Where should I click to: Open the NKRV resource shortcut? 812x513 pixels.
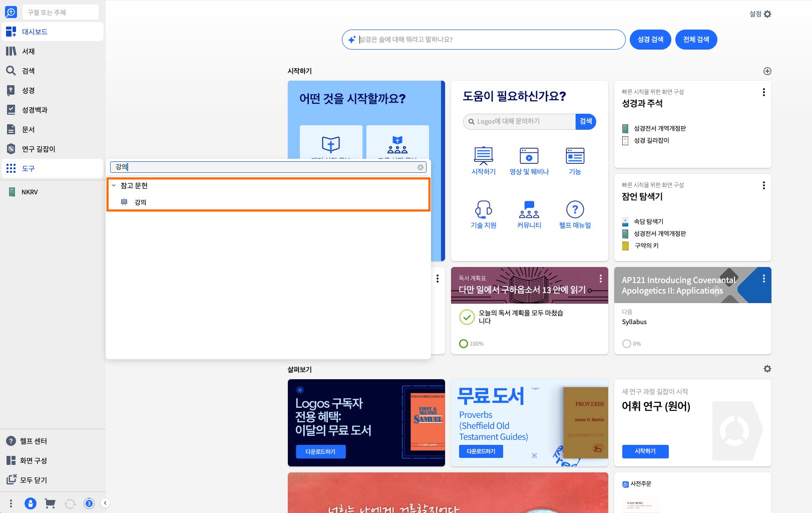pos(52,192)
